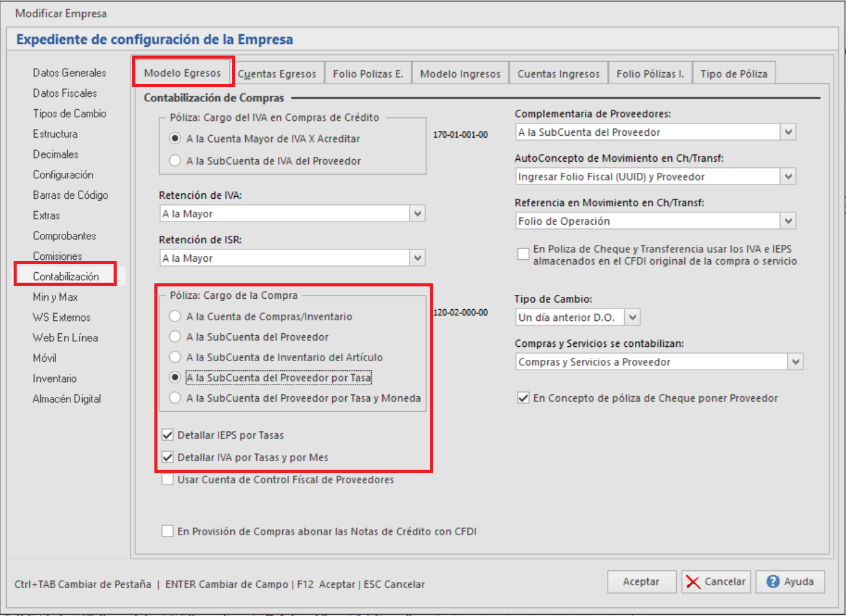Open the Tipo de Cambio dropdown
The height and width of the screenshot is (616, 846).
point(632,317)
